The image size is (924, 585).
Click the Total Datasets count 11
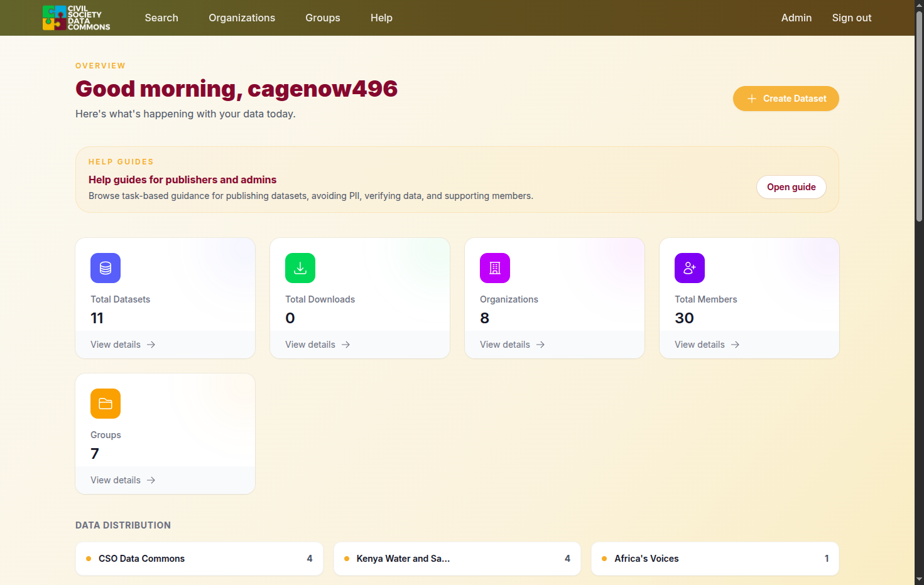point(97,318)
